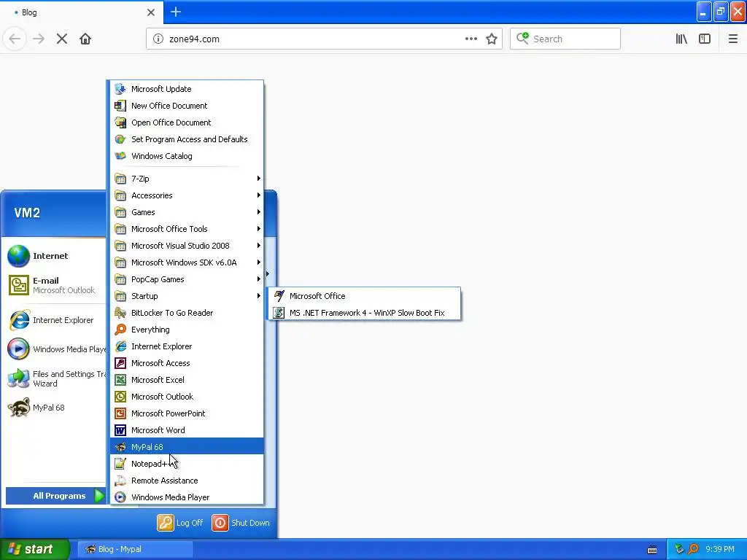Launch the highlighted MyPal 68 entry
Image resolution: width=747 pixels, height=560 pixels.
tap(187, 447)
